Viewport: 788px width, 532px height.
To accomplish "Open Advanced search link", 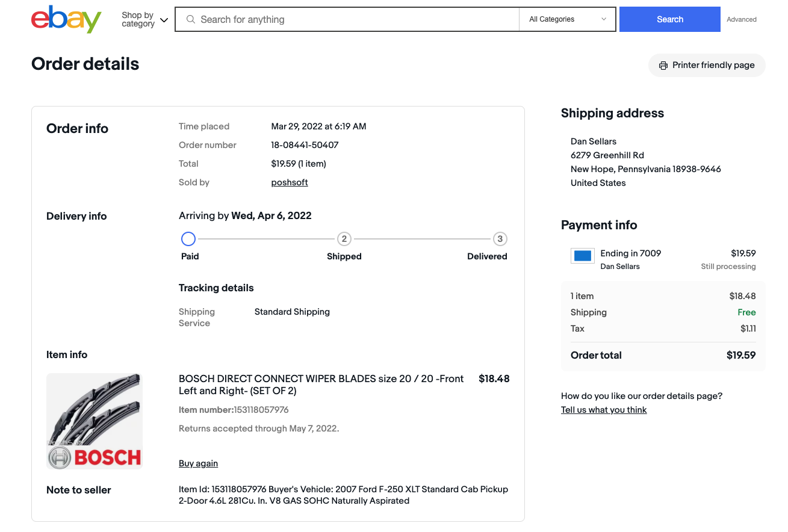I will click(742, 19).
